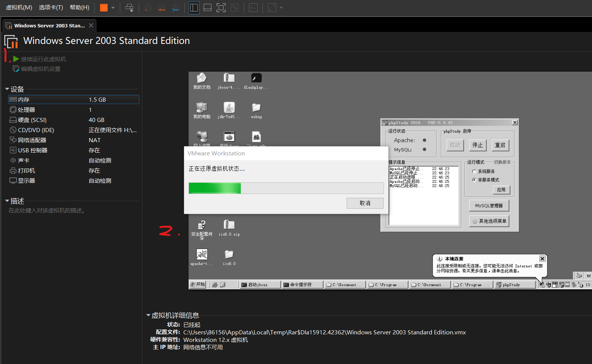Screen dimensions: 592x364
Task: Click the orange suspend/power button in toolbar
Action: click(x=104, y=8)
